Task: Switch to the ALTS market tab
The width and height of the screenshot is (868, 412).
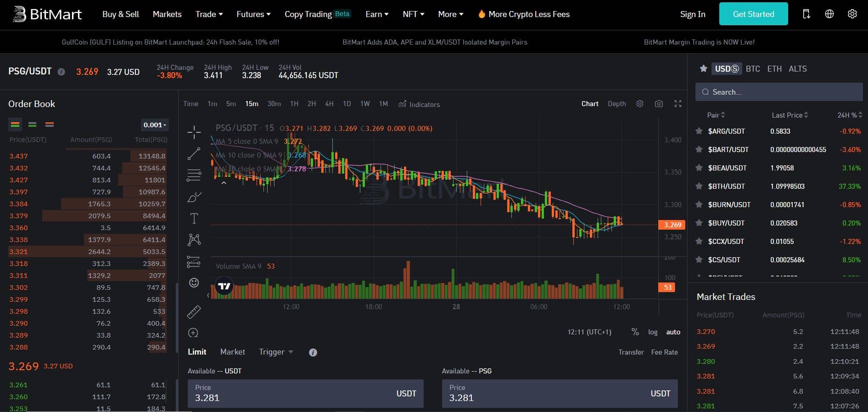Action: coord(797,69)
